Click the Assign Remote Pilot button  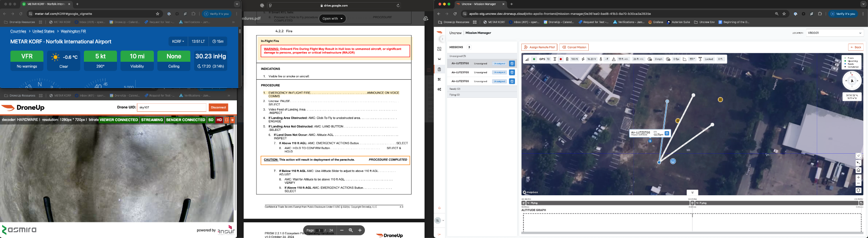coord(540,47)
